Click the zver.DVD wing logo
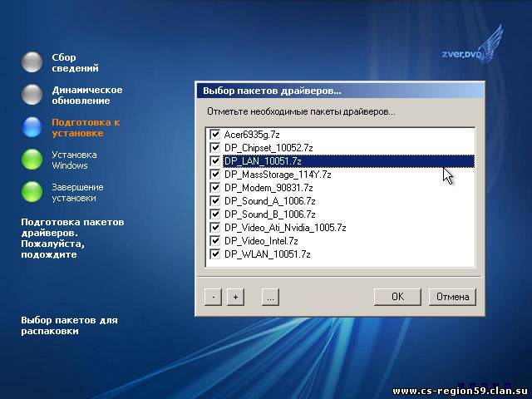Image resolution: width=532 pixels, height=399 pixels. (472, 44)
